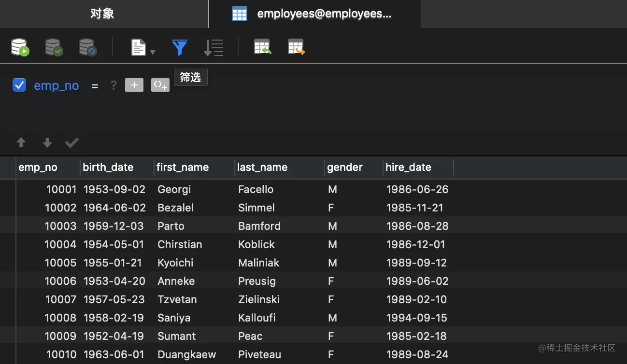The image size is (627, 364).
Task: Select hire date cell 1986-08-28
Action: click(417, 226)
